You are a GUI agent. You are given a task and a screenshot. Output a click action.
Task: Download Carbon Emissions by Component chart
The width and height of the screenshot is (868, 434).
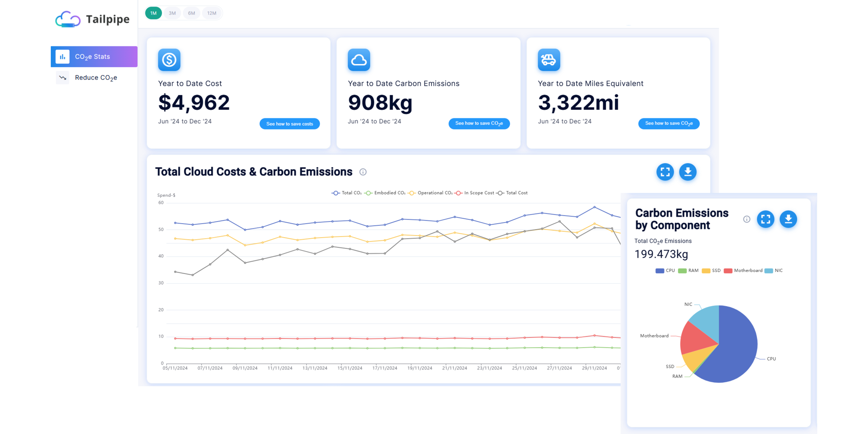(788, 219)
